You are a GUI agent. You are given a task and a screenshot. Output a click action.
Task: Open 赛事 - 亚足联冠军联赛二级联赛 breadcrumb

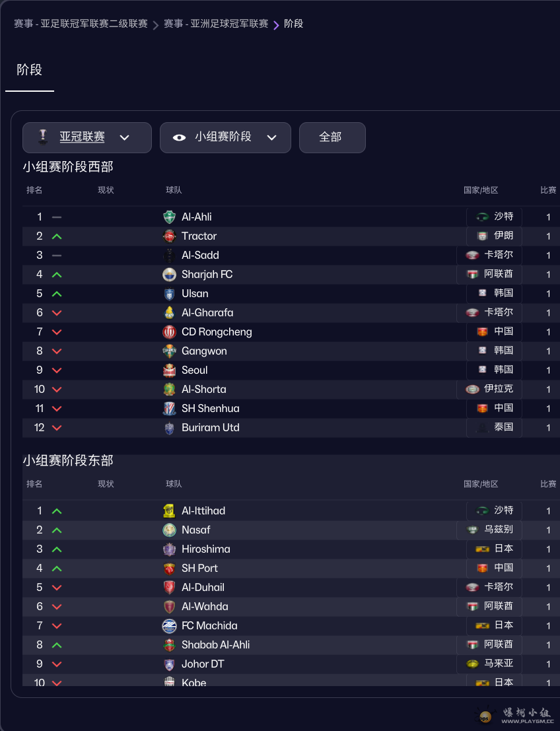click(x=81, y=24)
